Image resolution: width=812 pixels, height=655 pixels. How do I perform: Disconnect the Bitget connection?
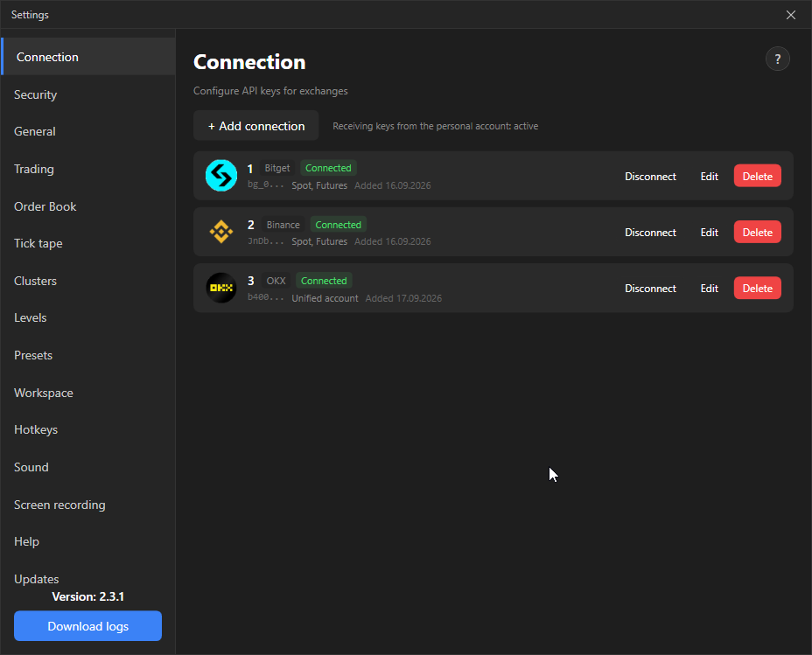(650, 177)
